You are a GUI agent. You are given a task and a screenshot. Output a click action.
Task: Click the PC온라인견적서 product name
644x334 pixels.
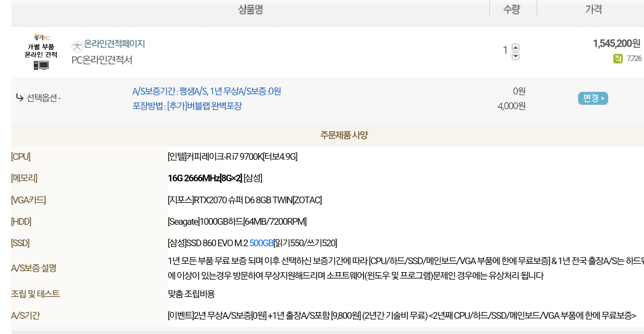coord(102,60)
